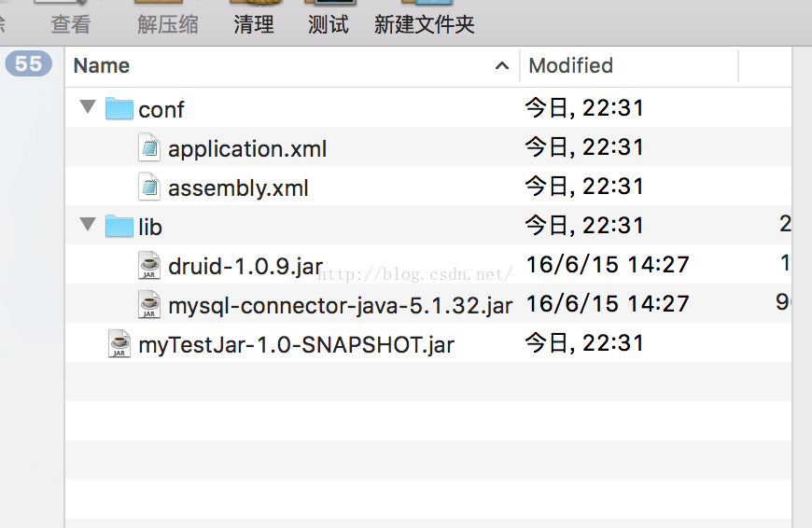The image size is (812, 528).
Task: Sort by the Name column header
Action: (102, 66)
